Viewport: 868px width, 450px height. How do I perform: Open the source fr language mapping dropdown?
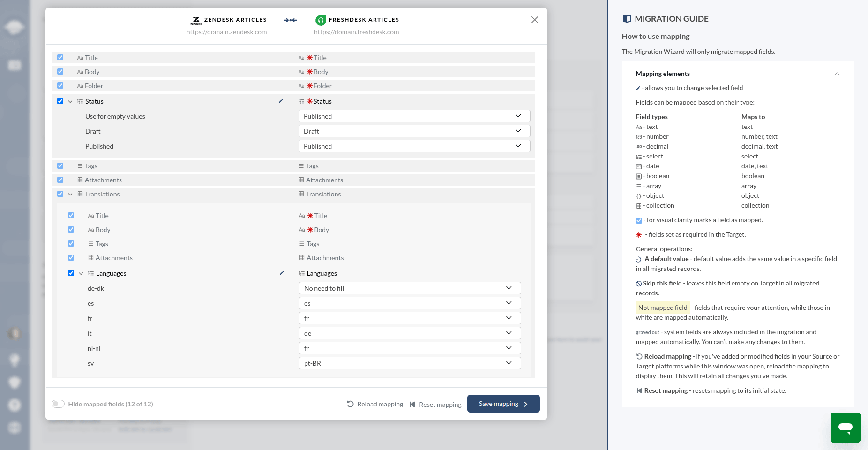(x=410, y=318)
